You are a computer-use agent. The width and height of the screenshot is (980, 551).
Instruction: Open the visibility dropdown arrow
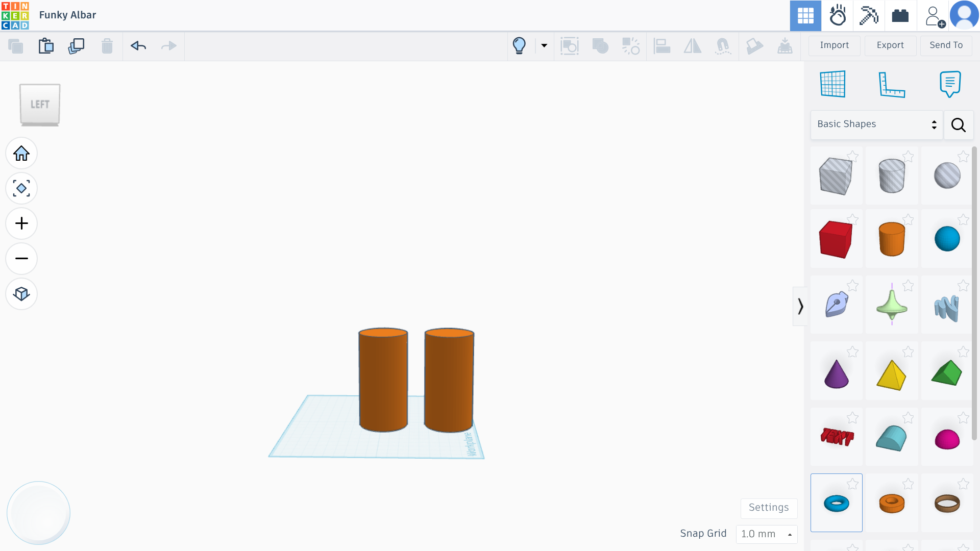click(544, 46)
